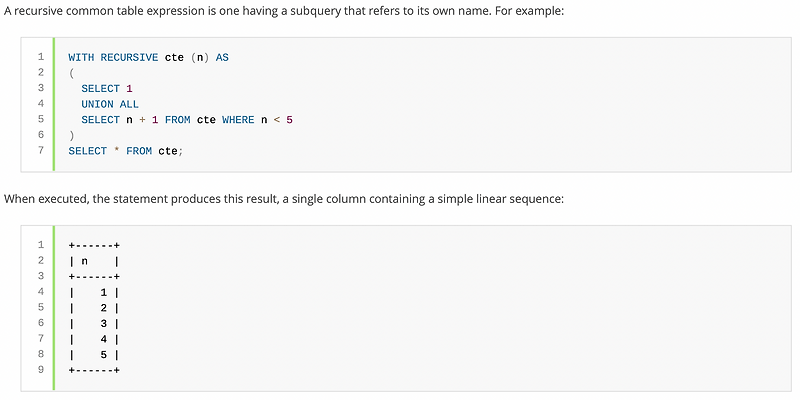Click the result row containing value 3
The image size is (800, 400).
coord(94,323)
